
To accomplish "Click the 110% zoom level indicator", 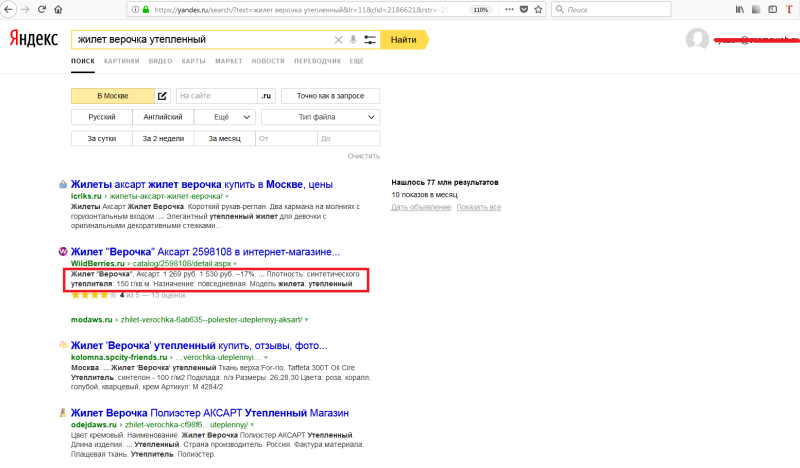I will point(481,10).
